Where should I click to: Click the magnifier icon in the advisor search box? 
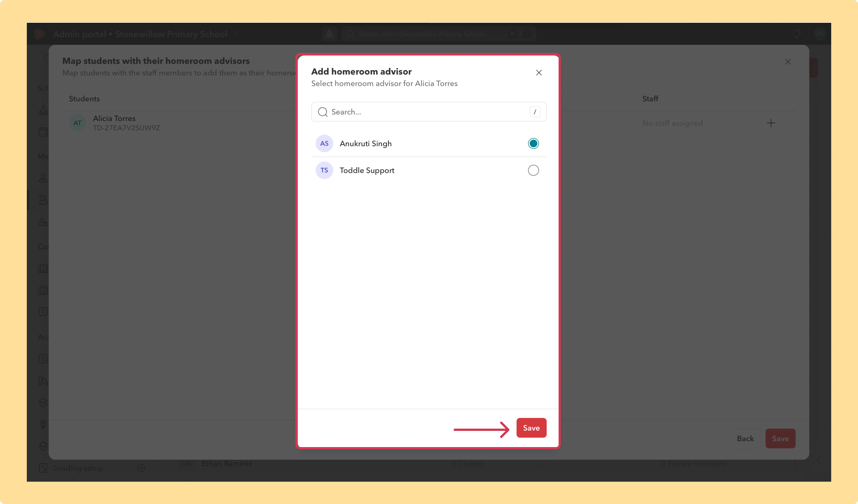(322, 112)
